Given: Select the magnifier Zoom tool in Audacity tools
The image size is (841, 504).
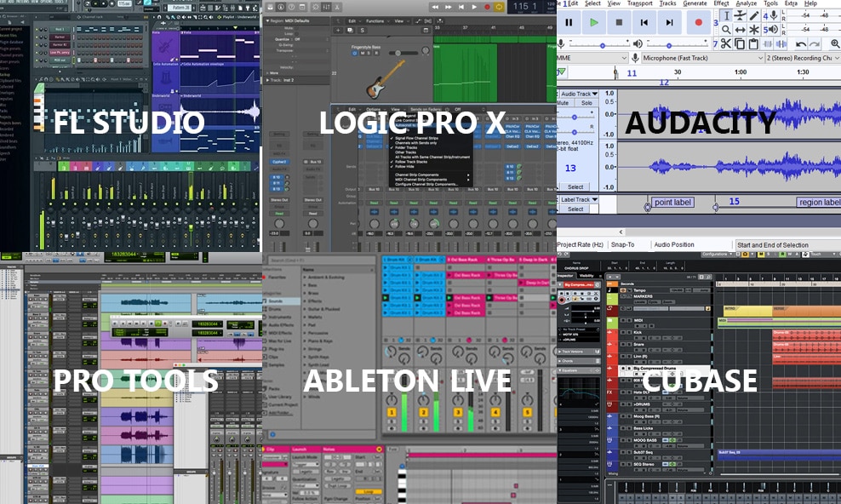Looking at the screenshot, I should click(727, 30).
